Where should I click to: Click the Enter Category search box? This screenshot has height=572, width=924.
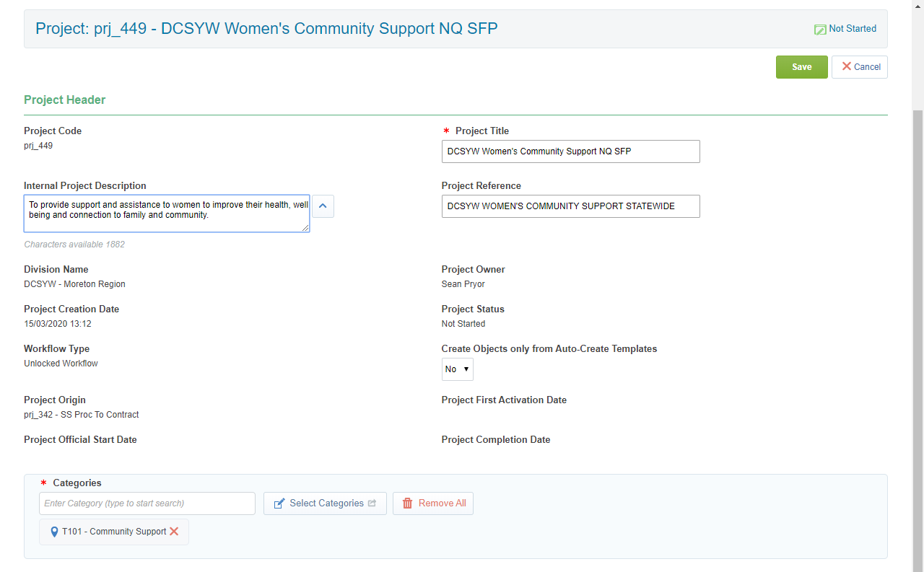point(147,503)
